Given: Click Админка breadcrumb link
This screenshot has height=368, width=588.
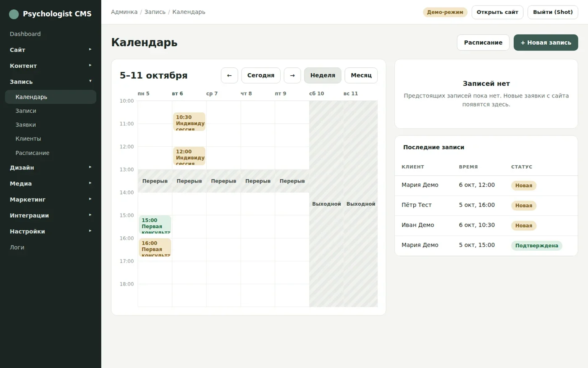Looking at the screenshot, I should pyautogui.click(x=124, y=12).
